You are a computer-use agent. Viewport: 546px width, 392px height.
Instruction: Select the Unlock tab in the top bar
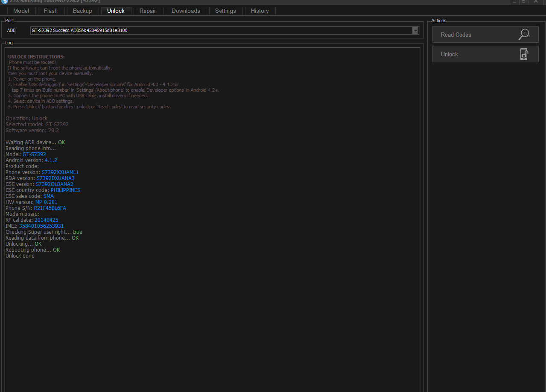pos(116,11)
